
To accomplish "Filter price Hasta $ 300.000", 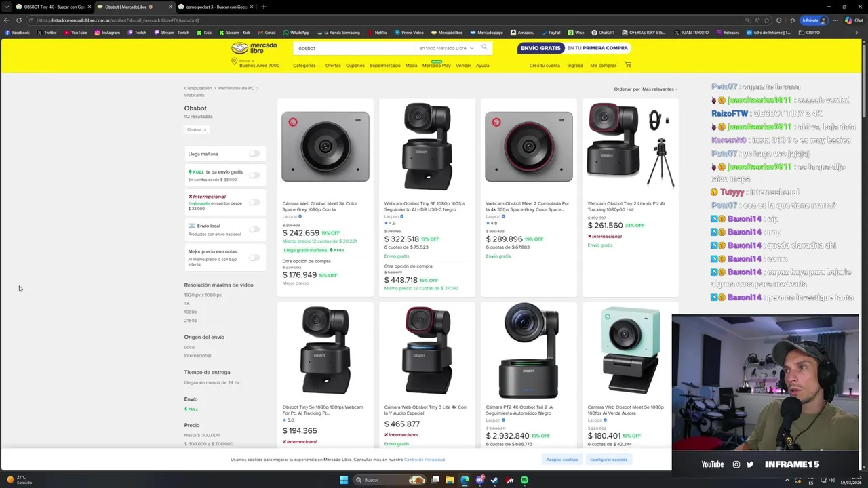I will click(x=202, y=435).
